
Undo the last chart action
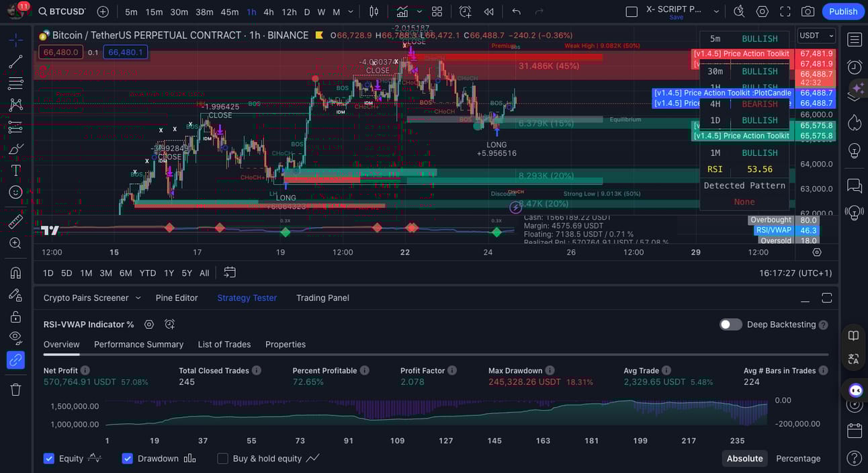(x=516, y=11)
